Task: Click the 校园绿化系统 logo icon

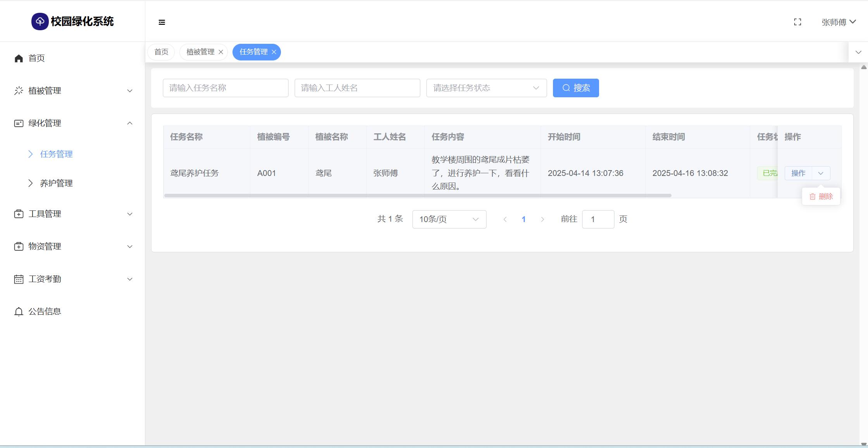Action: (40, 21)
